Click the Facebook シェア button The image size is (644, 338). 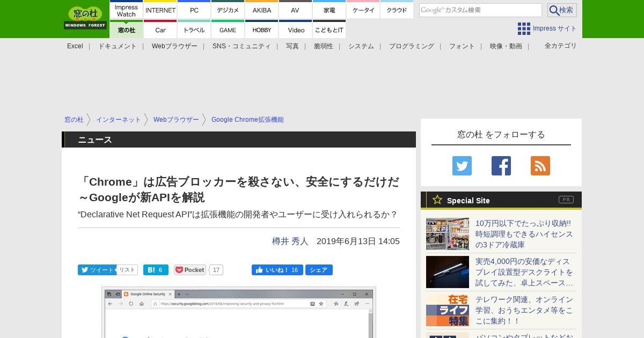(319, 270)
